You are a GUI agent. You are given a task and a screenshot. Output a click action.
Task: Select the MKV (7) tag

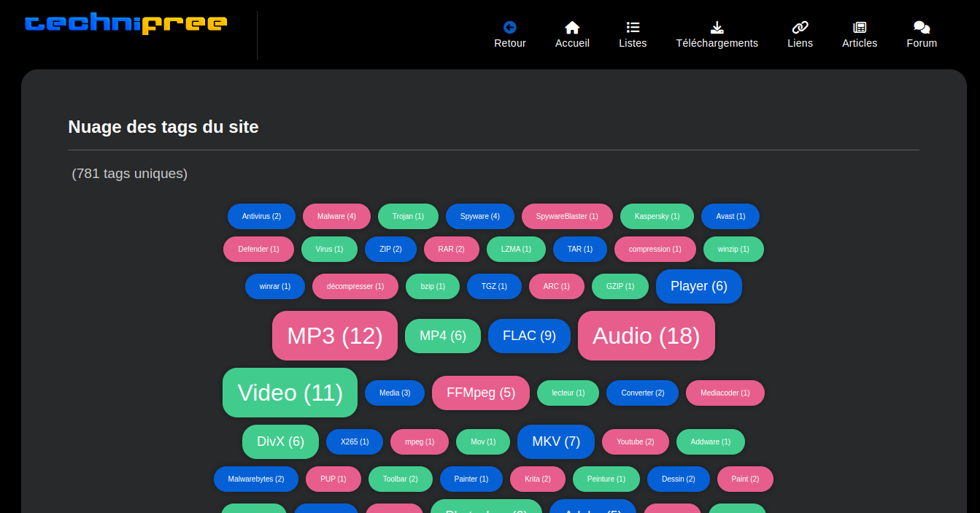coord(556,441)
